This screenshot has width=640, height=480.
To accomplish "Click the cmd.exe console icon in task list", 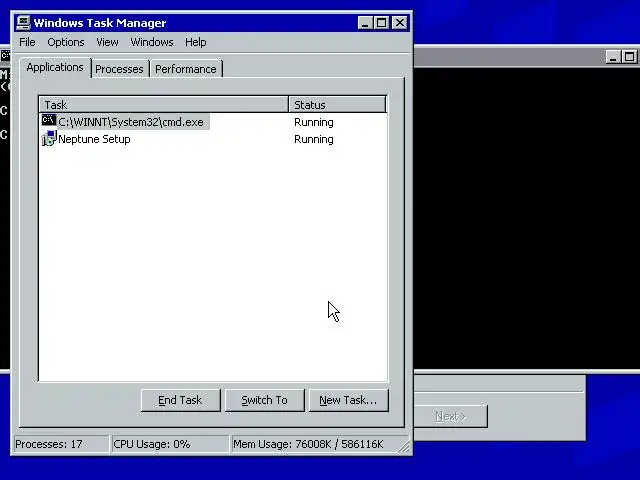I will click(49, 120).
